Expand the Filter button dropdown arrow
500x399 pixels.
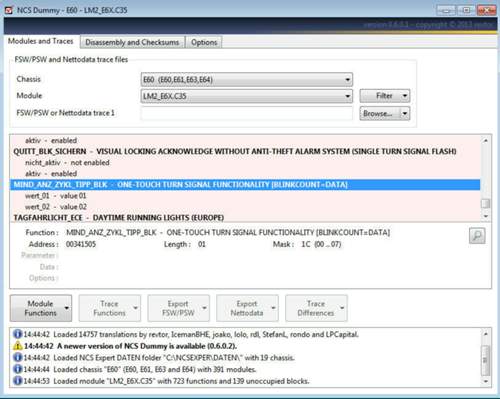click(405, 96)
